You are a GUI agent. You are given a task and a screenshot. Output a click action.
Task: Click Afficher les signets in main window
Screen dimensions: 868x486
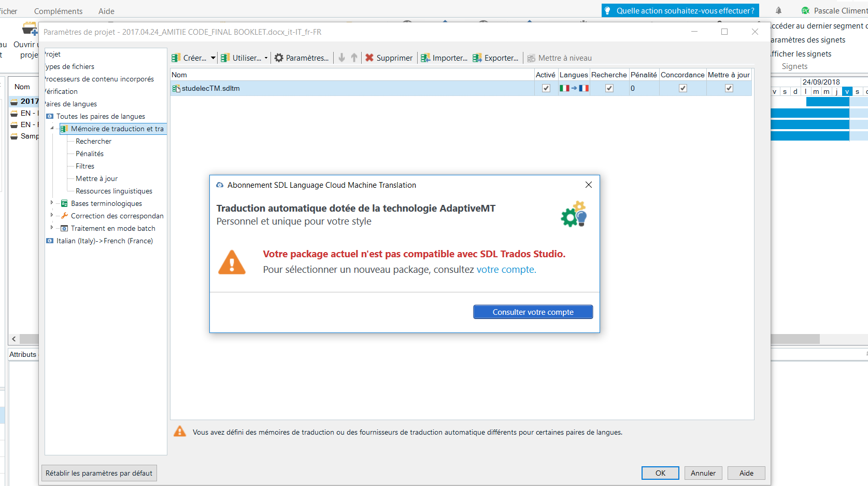[801, 54]
